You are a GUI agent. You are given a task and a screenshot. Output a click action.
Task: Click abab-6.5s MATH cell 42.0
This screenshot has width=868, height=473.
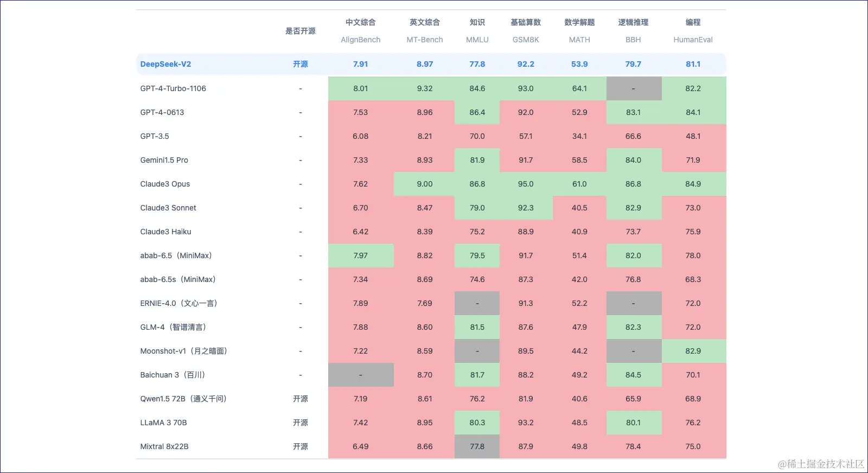click(579, 279)
